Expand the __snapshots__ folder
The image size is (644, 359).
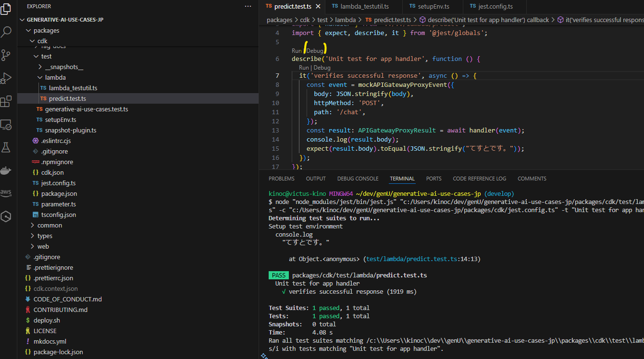coord(39,67)
